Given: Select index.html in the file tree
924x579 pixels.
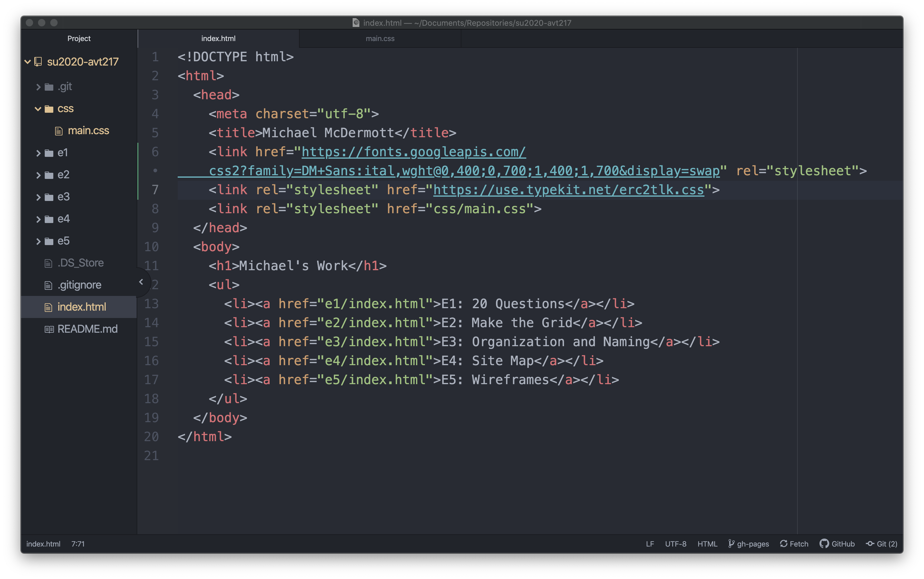Looking at the screenshot, I should pos(79,307).
